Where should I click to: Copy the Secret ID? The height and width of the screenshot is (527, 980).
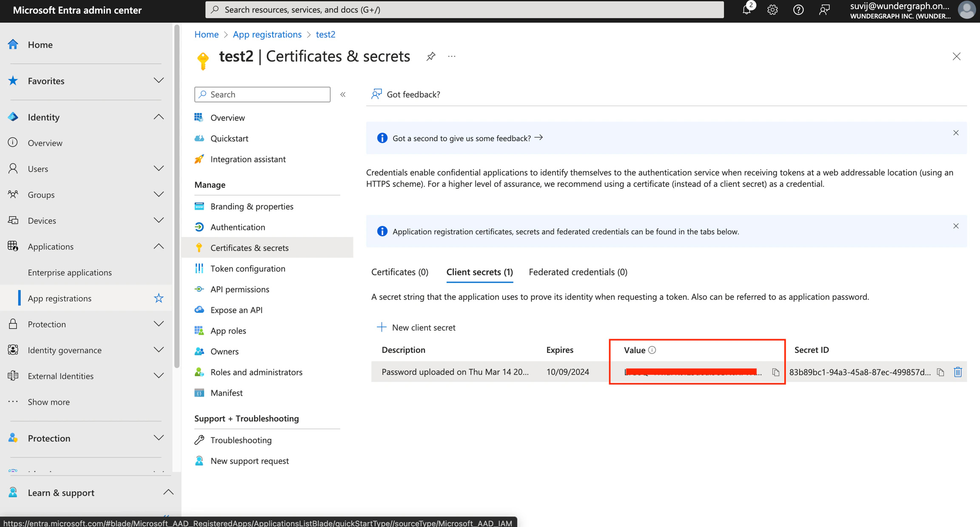(x=940, y=372)
